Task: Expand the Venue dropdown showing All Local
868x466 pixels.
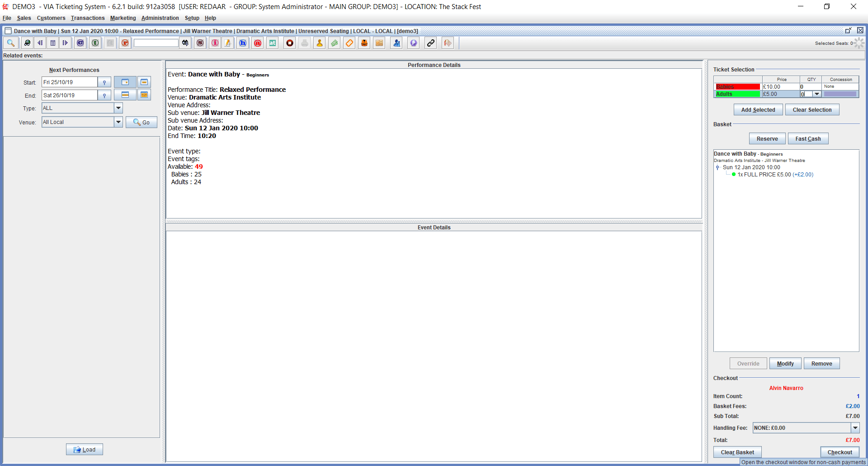Action: (x=118, y=122)
